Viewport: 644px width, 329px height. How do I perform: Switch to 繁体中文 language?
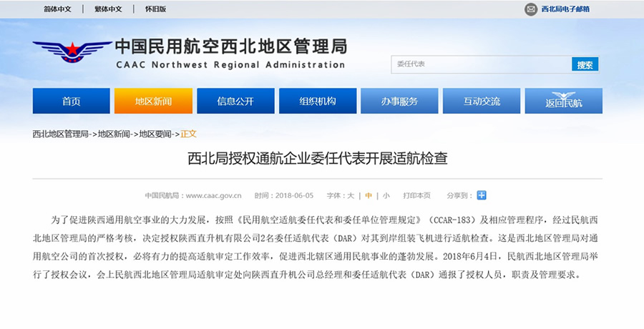[109, 9]
